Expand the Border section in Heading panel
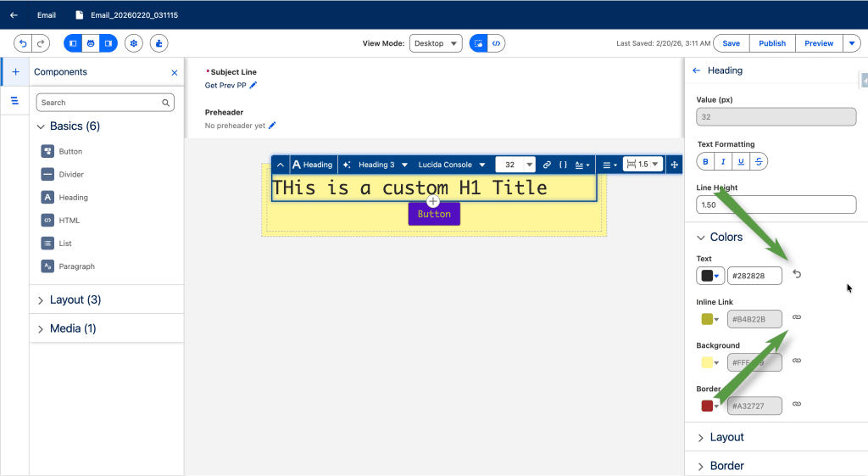The width and height of the screenshot is (868, 476). (x=726, y=466)
